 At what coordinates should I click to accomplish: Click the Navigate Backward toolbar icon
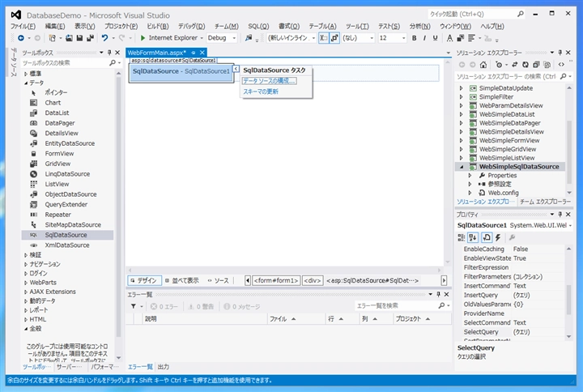click(21, 38)
